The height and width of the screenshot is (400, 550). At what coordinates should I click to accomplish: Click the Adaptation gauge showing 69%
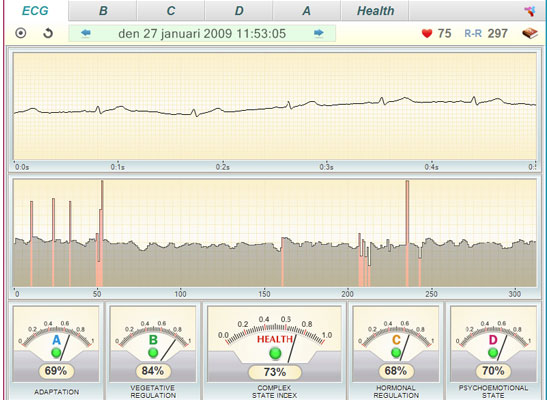point(56,344)
